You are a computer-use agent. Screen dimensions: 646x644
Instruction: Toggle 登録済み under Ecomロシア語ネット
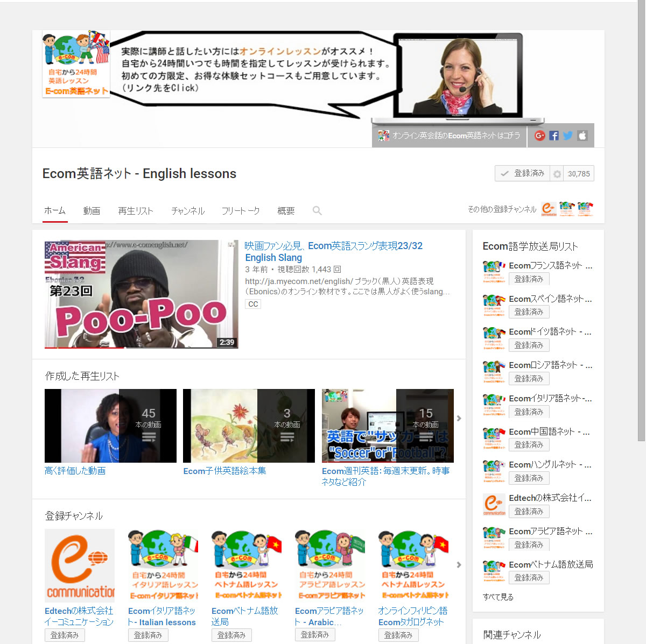click(529, 379)
